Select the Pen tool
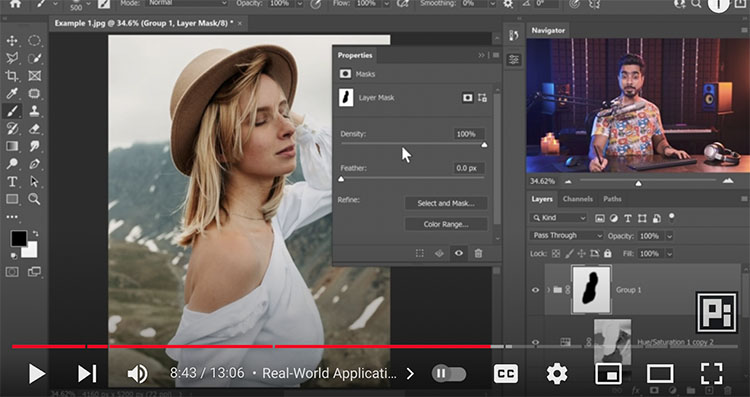This screenshot has width=750, height=397. click(34, 164)
